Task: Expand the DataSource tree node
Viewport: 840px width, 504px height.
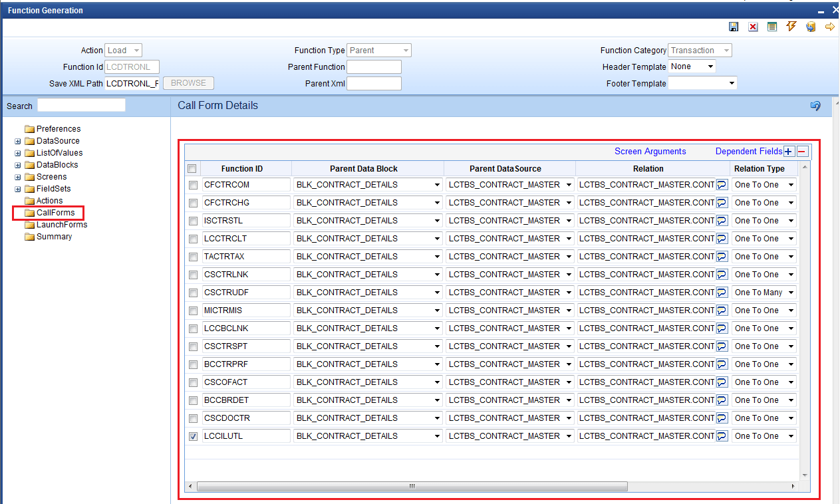Action: tap(18, 141)
